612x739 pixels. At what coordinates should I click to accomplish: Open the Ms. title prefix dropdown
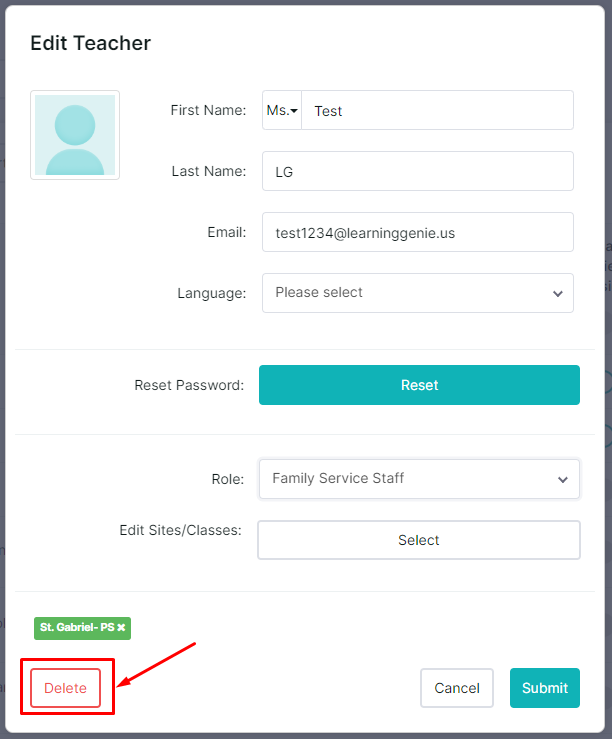coord(282,111)
